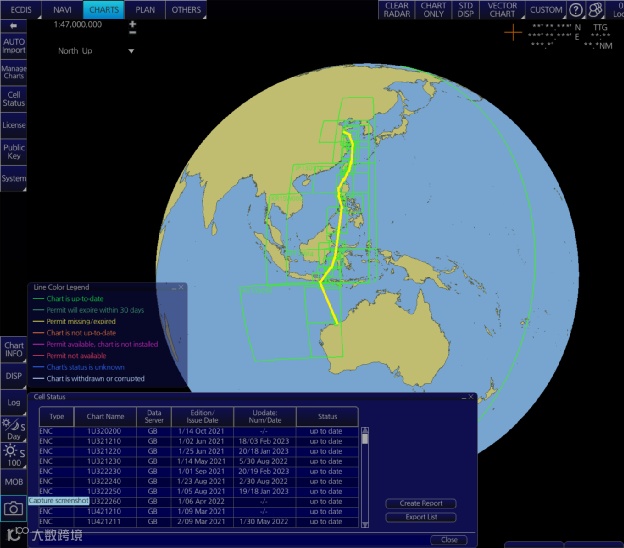Click the CLEAR RADAR button
624x548 pixels.
point(396,10)
